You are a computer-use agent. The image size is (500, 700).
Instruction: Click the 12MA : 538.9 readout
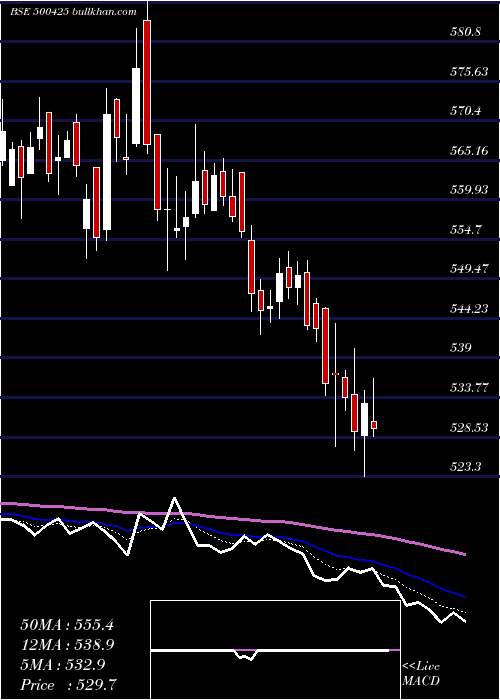pyautogui.click(x=67, y=645)
